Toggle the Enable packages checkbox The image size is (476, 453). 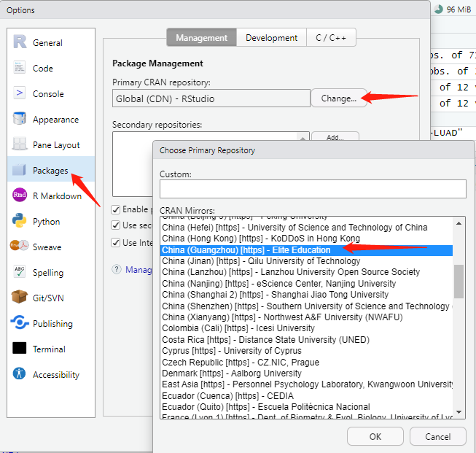tap(115, 209)
